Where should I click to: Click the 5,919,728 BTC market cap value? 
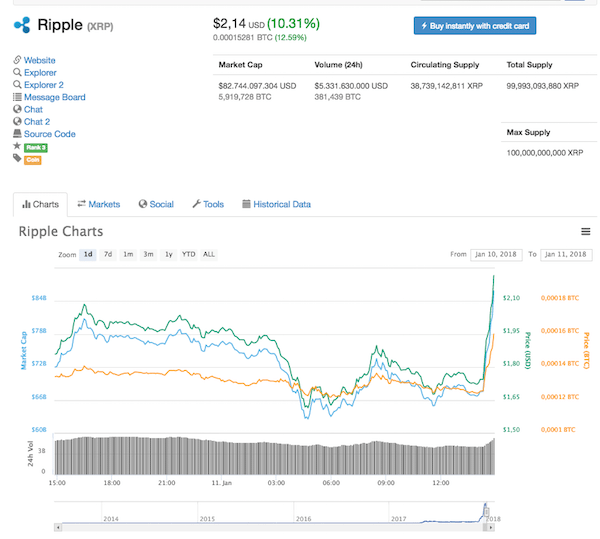[x=245, y=97]
